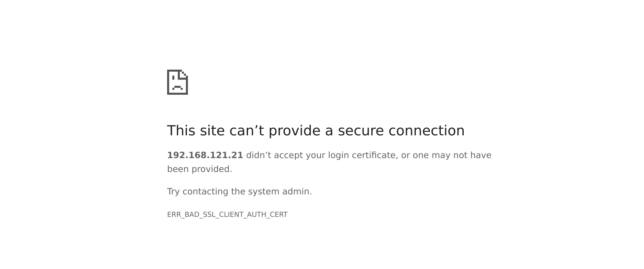Click the word "provide" in the heading
Image resolution: width=644 pixels, height=269 pixels.
pyautogui.click(x=294, y=131)
